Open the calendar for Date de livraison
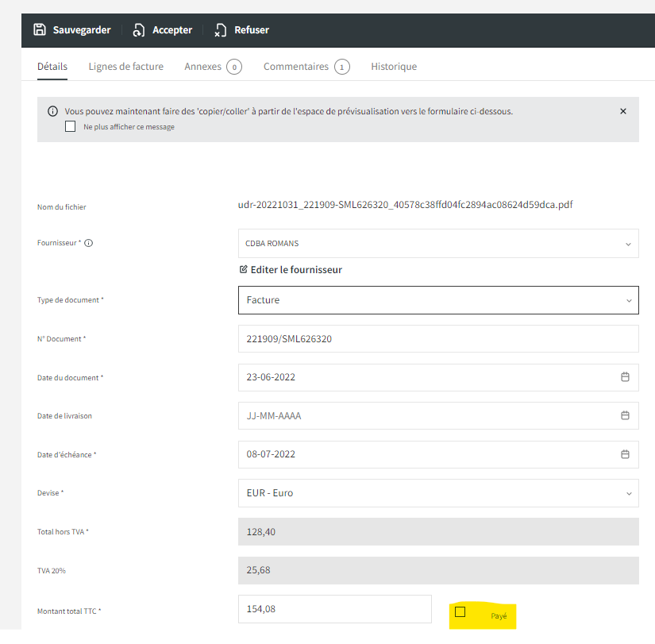655x644 pixels. click(625, 415)
